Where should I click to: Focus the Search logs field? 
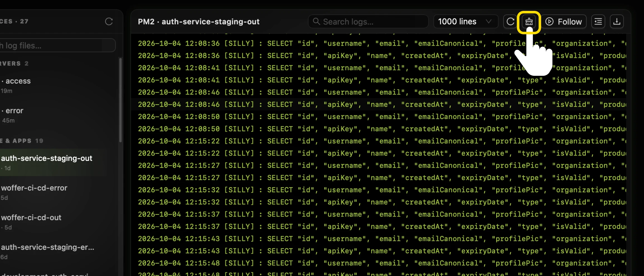368,21
